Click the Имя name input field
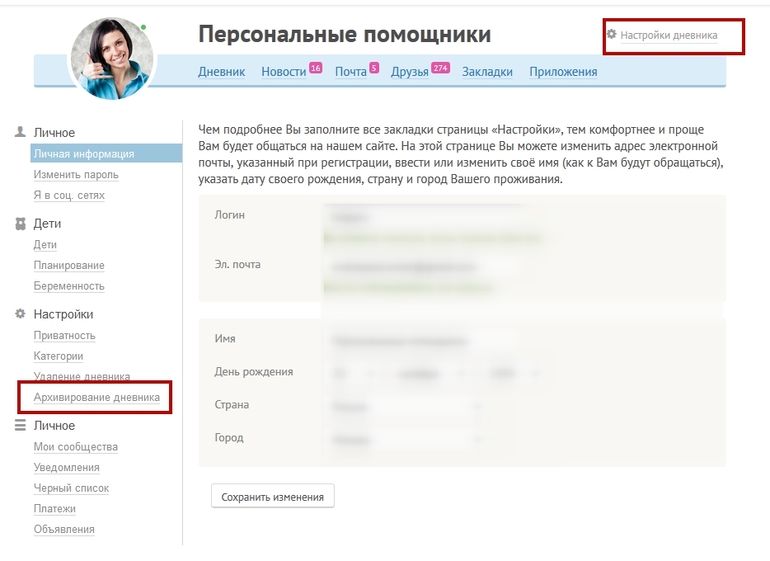Image resolution: width=770 pixels, height=561 pixels. [420, 340]
